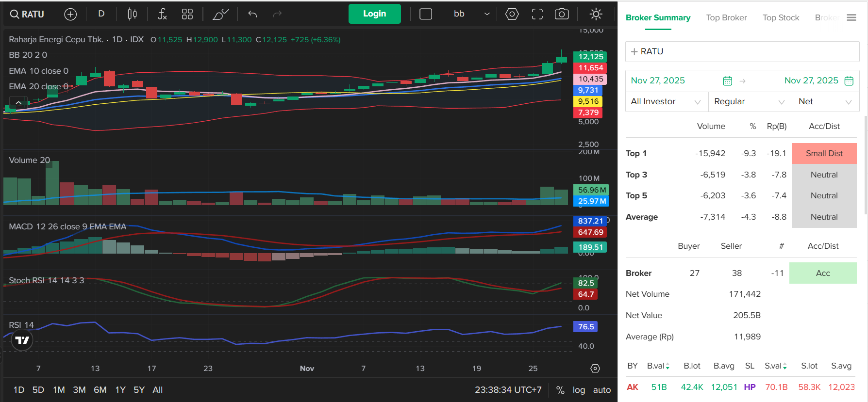Image resolution: width=868 pixels, height=402 pixels.
Task: Open the start date Nov 27, 2025 picker
Action: tap(658, 80)
